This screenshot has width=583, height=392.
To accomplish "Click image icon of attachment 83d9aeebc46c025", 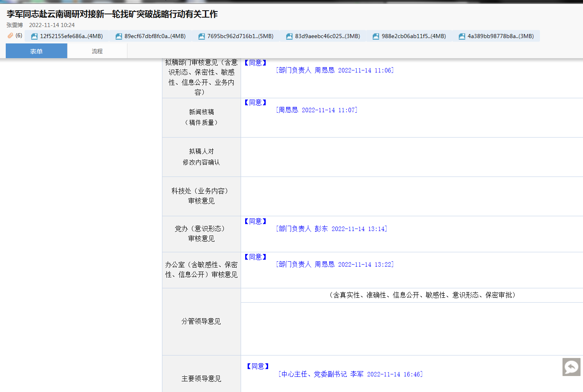I will pos(289,36).
